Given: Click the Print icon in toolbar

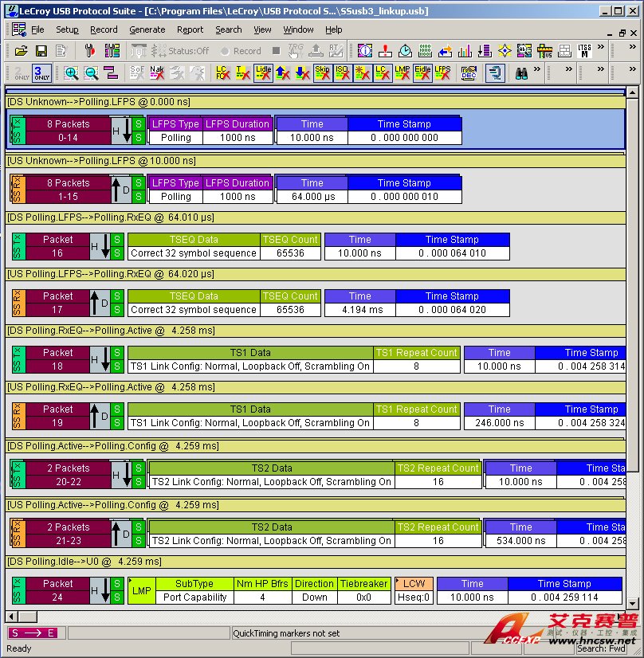Looking at the screenshot, I should point(61,51).
